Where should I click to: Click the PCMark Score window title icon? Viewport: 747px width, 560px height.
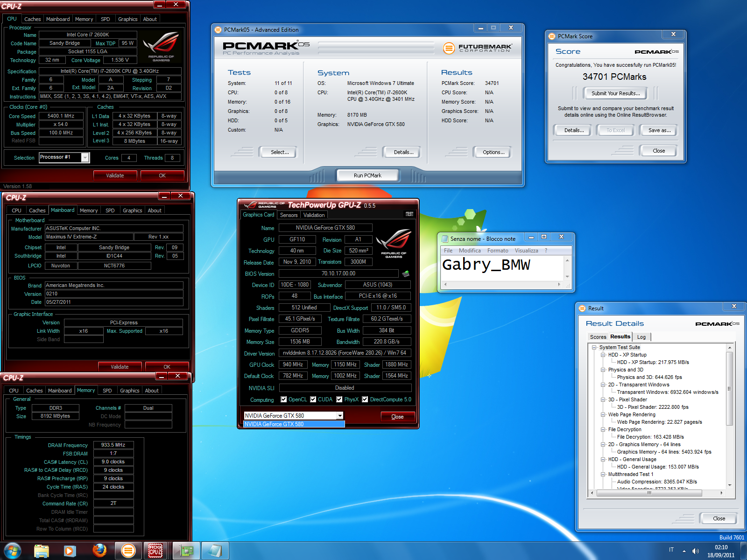pyautogui.click(x=552, y=36)
